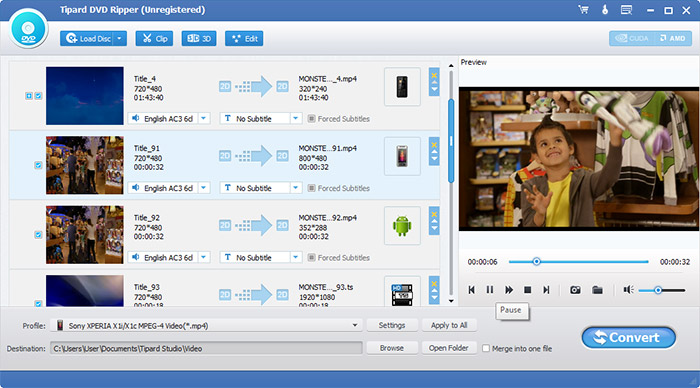
Task: Click Title_4 phone output profile icon
Action: coord(402,87)
